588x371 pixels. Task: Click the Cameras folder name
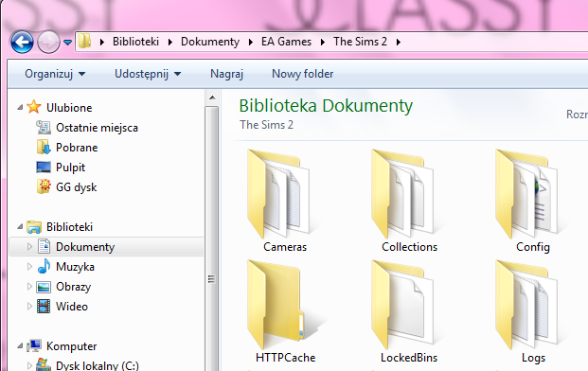coord(285,247)
